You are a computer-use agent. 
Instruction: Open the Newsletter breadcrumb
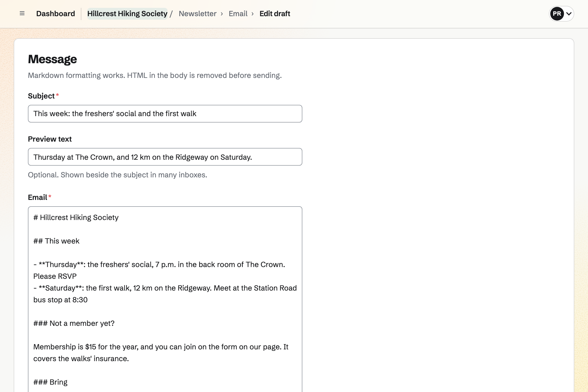tap(197, 13)
